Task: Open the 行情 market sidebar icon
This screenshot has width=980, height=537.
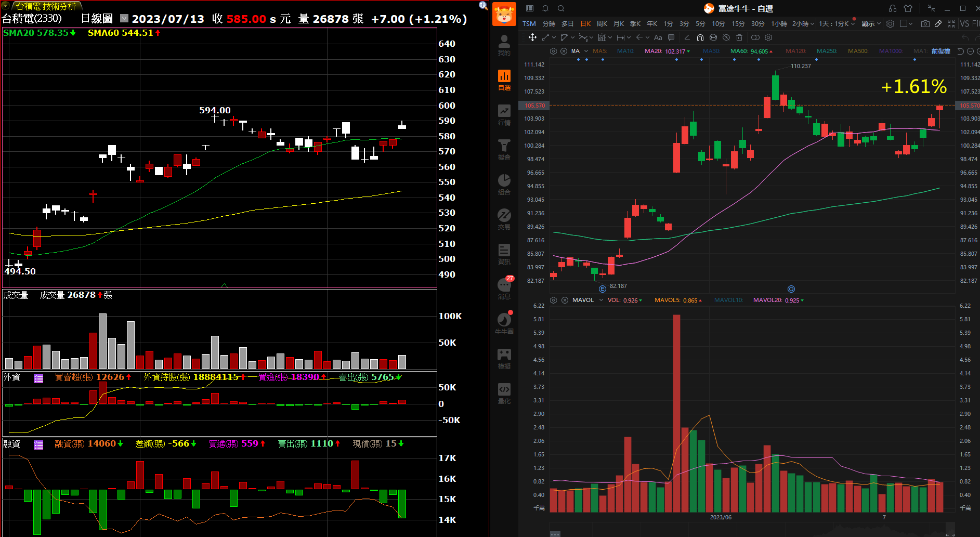Action: tap(504, 115)
